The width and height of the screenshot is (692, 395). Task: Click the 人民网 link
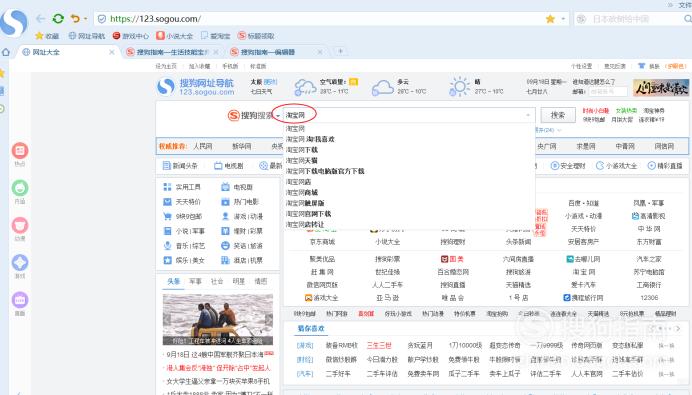coord(203,146)
